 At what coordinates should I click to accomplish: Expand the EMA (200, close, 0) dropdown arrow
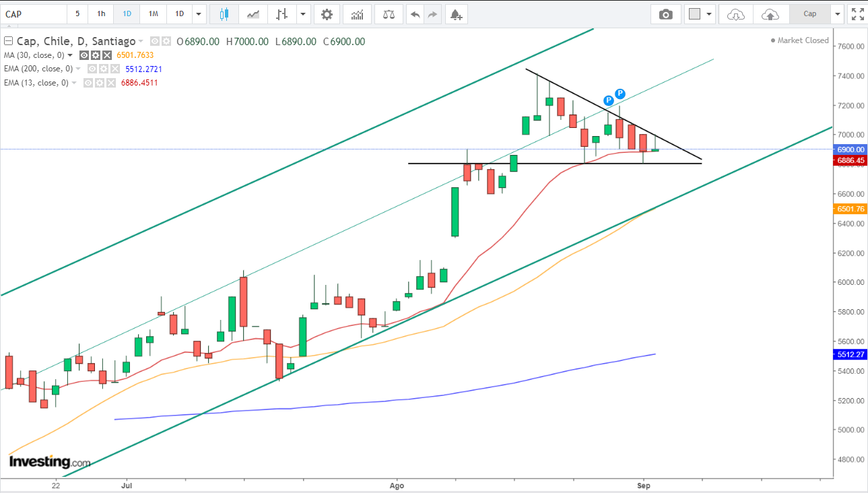pos(77,69)
